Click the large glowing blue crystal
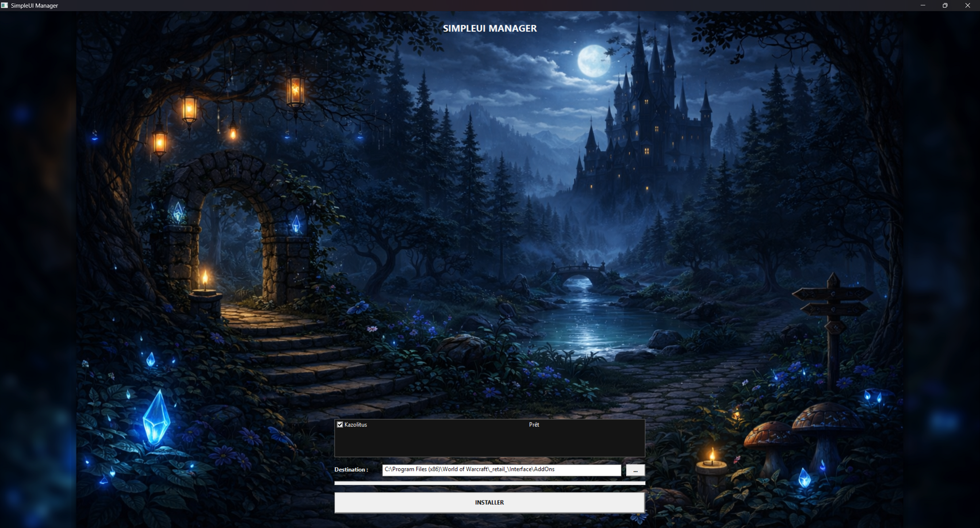 point(156,419)
